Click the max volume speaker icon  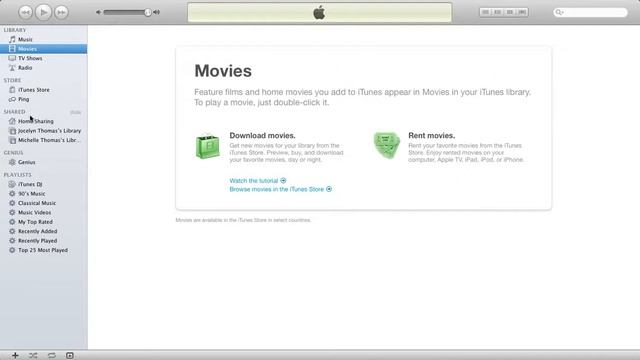tap(156, 12)
